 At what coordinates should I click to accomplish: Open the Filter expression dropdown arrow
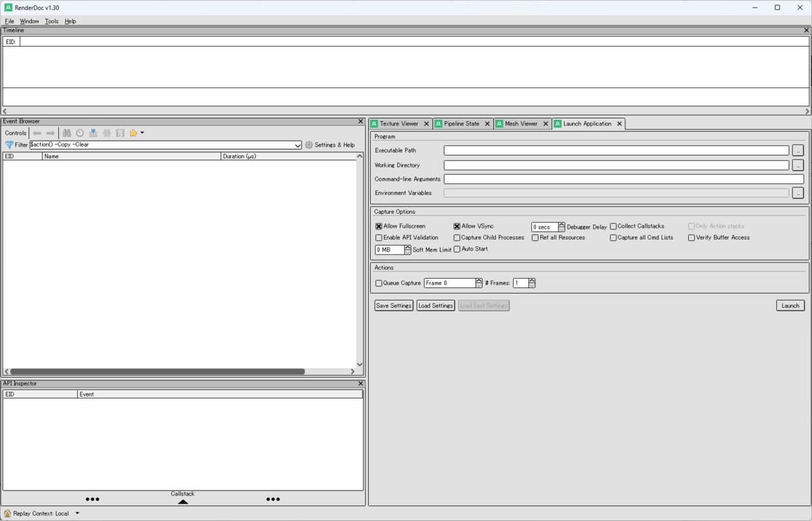point(298,145)
